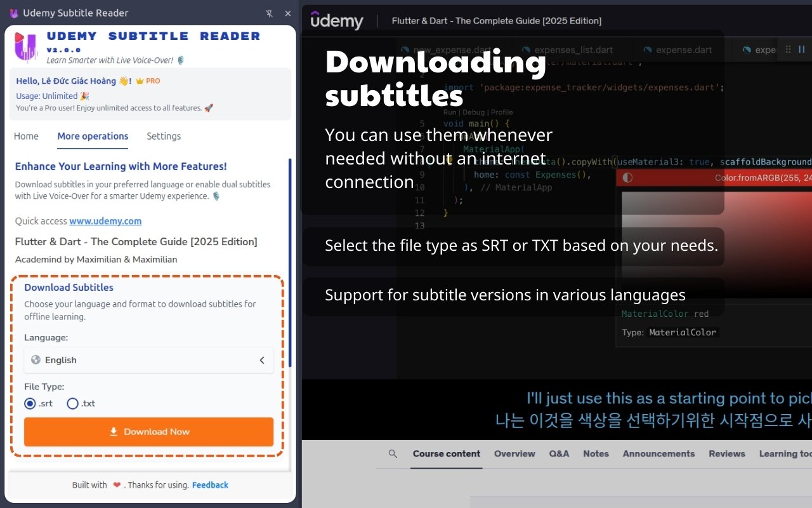Select the .srt file type radio button
The height and width of the screenshot is (508, 812).
[30, 403]
